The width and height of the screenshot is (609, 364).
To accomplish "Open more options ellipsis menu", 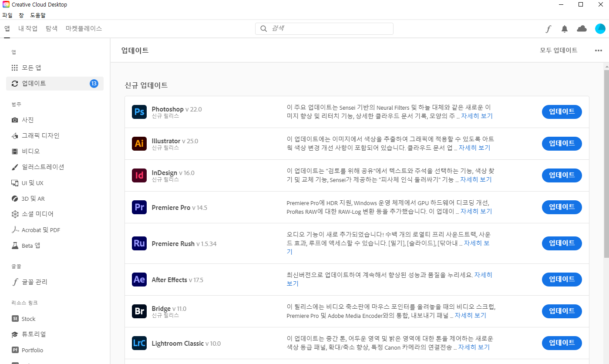I will point(599,51).
